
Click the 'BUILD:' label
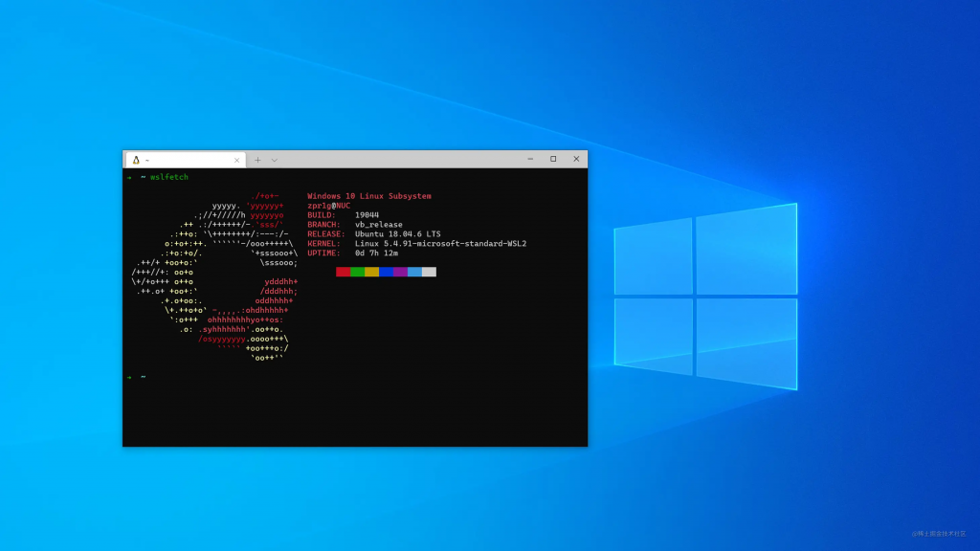pos(322,215)
